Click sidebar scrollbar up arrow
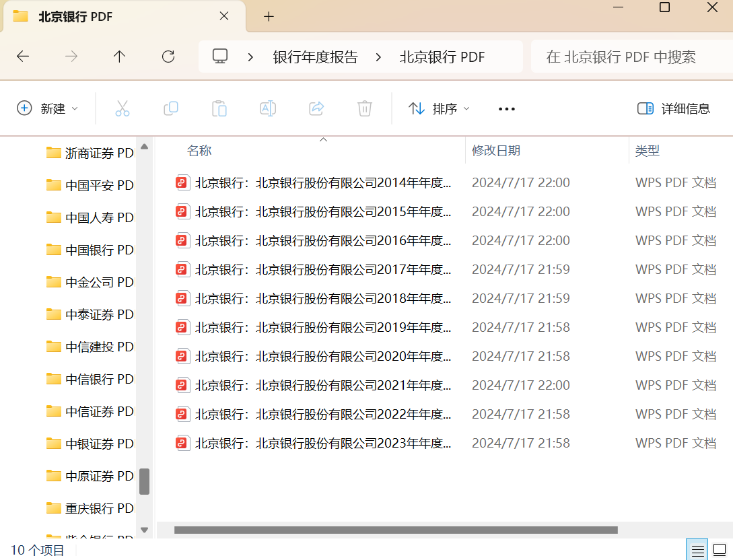The height and width of the screenshot is (560, 733). pyautogui.click(x=145, y=147)
